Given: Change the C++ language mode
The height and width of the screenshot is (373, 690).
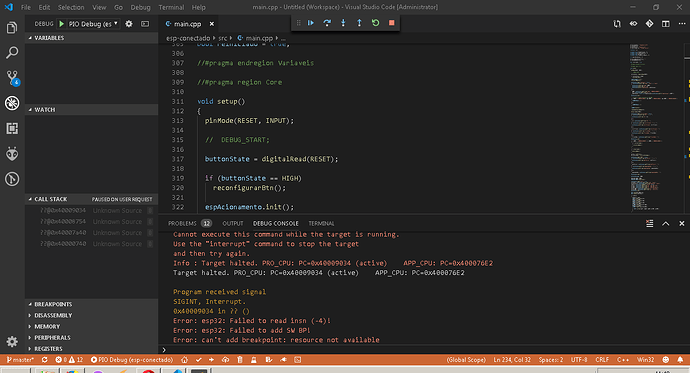Looking at the screenshot, I should coord(623,360).
